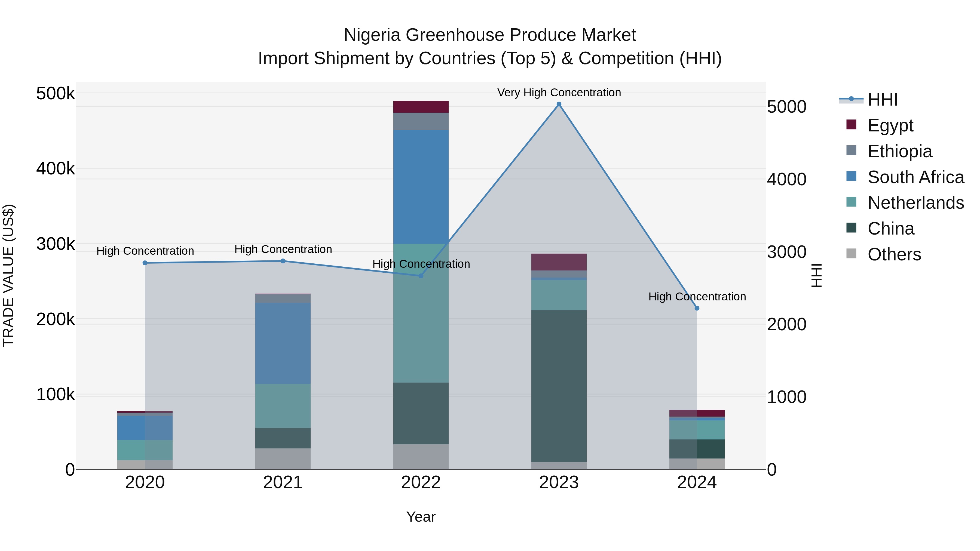Image resolution: width=980 pixels, height=551 pixels.
Task: Click the Ethiopia segment in 2022 bar
Action: 421,121
